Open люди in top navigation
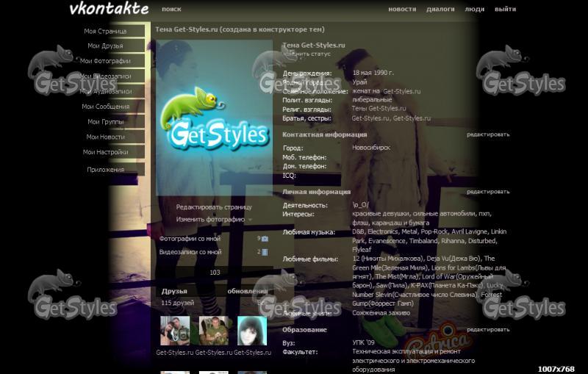This screenshot has width=588, height=374. pyautogui.click(x=474, y=9)
